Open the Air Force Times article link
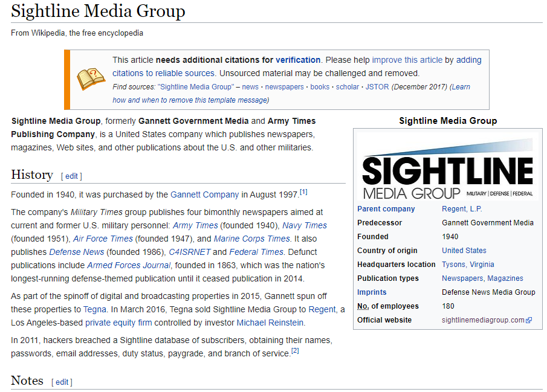547x392 pixels. pos(103,239)
